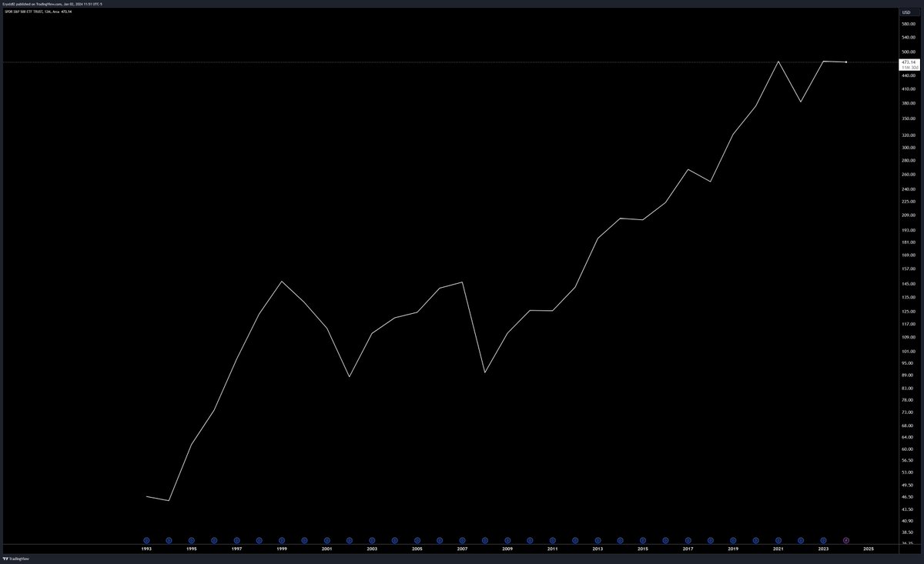Click the 101.00 price axis label
Image resolution: width=924 pixels, height=564 pixels.
(x=909, y=352)
